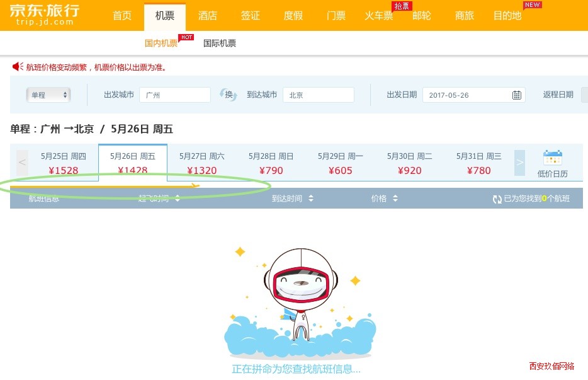This screenshot has height=380, width=588.
Task: Open the 火车票 navigation tab
Action: [379, 16]
